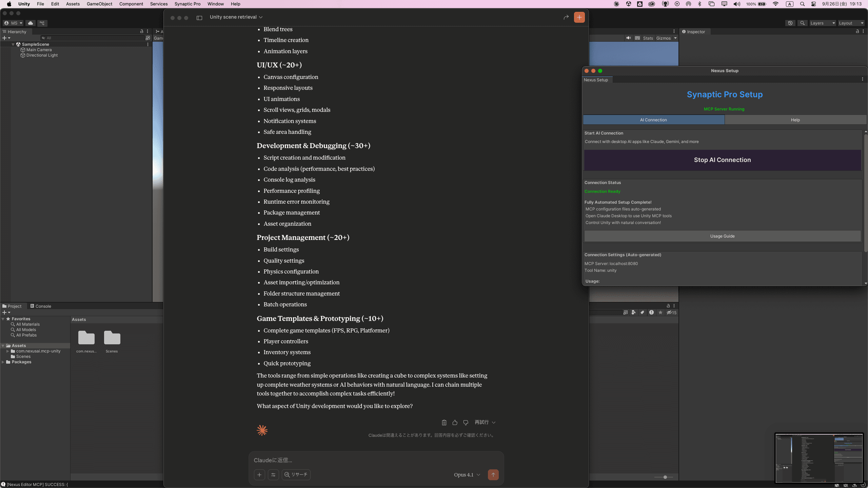Viewport: 868px width, 488px height.
Task: Open the Opus 4.1 model dropdown
Action: (x=467, y=474)
